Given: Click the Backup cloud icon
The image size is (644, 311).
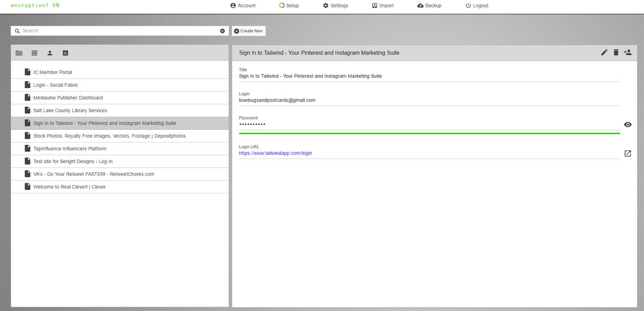Looking at the screenshot, I should (x=420, y=5).
